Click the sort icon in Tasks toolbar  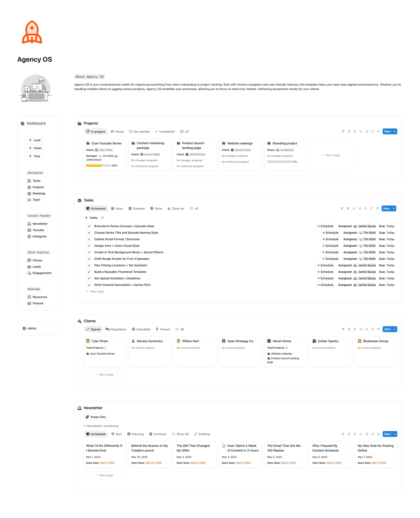[x=348, y=208]
